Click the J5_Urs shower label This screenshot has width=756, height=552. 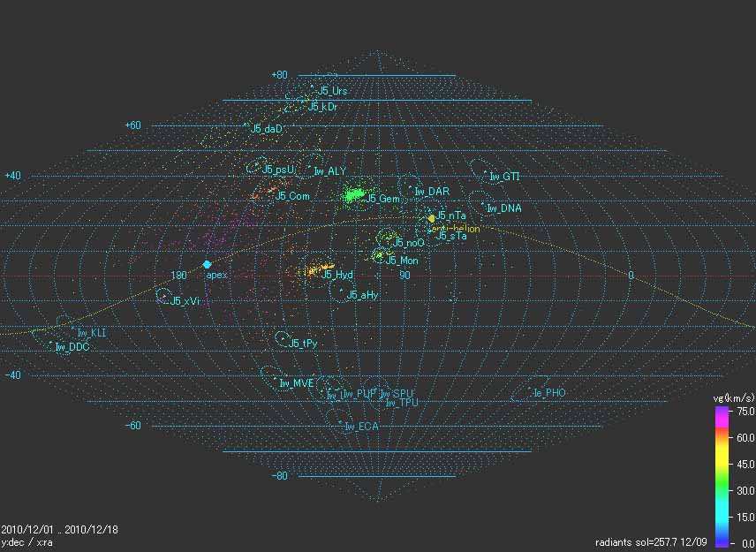333,91
